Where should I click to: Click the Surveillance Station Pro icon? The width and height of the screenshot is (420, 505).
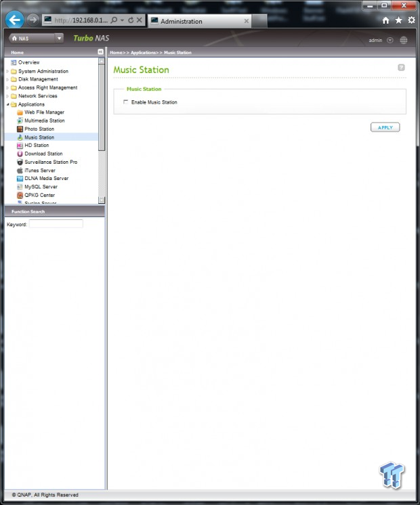[20, 162]
